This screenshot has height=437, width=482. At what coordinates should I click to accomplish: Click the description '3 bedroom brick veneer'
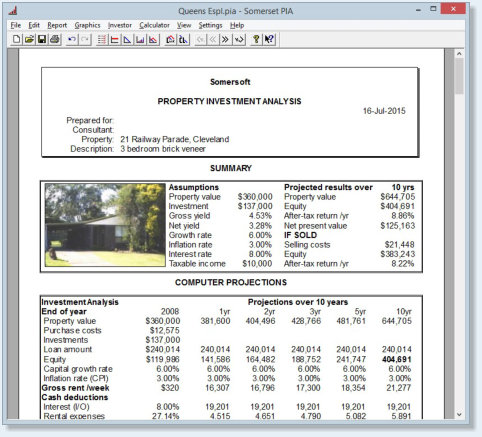point(163,149)
